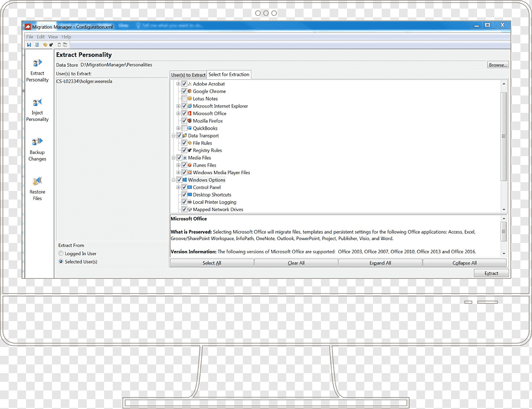This screenshot has width=532, height=409.
Task: Click the tree list scroll down arrow
Action: pyautogui.click(x=504, y=210)
